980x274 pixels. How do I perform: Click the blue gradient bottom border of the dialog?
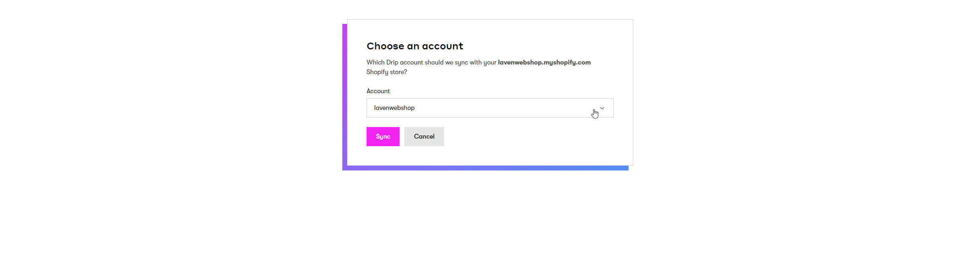pos(485,168)
